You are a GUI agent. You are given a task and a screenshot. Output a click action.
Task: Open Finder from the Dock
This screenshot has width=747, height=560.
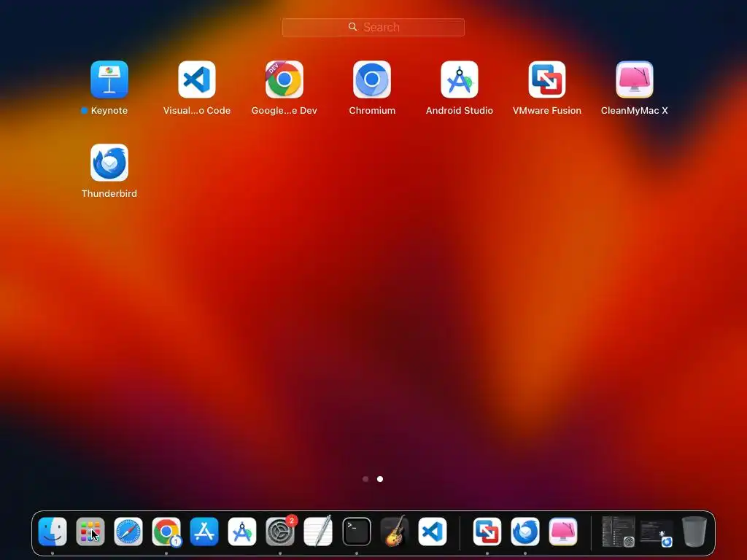click(53, 532)
